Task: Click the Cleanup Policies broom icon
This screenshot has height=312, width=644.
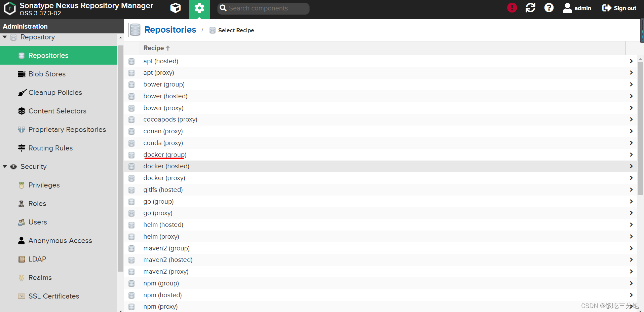Action: (x=22, y=93)
